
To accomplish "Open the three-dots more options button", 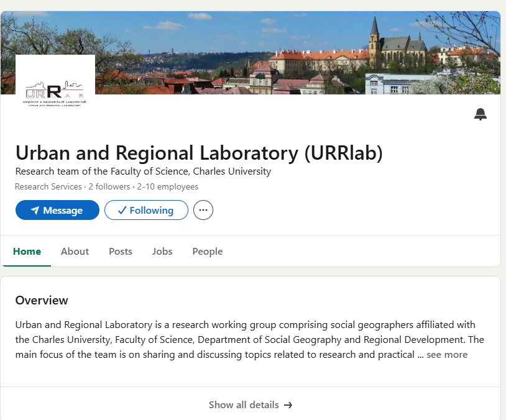I will point(203,210).
